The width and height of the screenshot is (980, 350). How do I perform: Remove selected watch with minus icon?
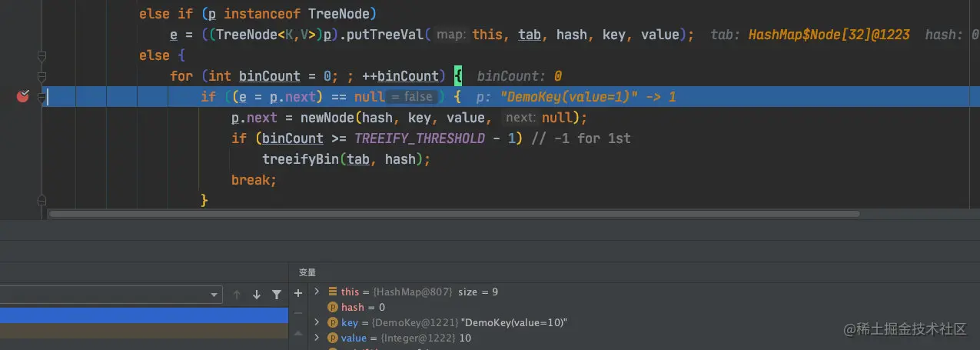298,313
